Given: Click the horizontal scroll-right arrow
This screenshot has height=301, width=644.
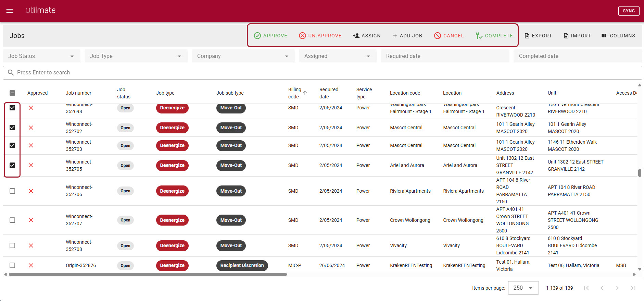Looking at the screenshot, I should click(x=634, y=274).
